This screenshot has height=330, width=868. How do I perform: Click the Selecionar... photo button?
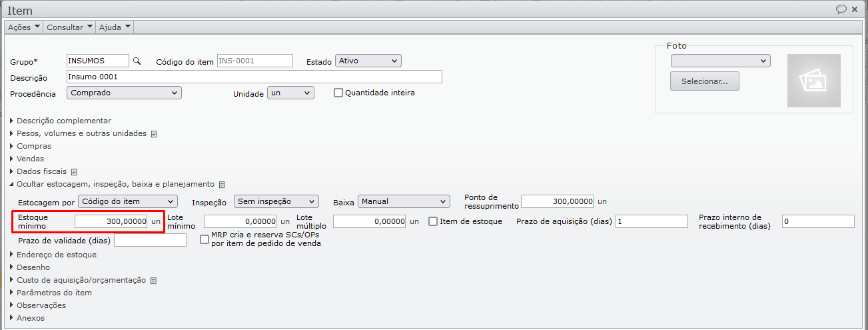point(705,81)
